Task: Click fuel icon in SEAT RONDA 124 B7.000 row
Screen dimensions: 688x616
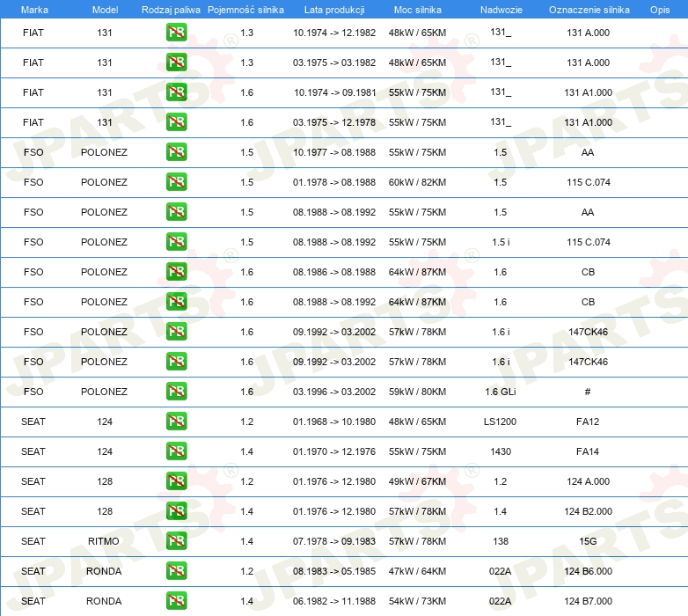Action: pos(176,601)
